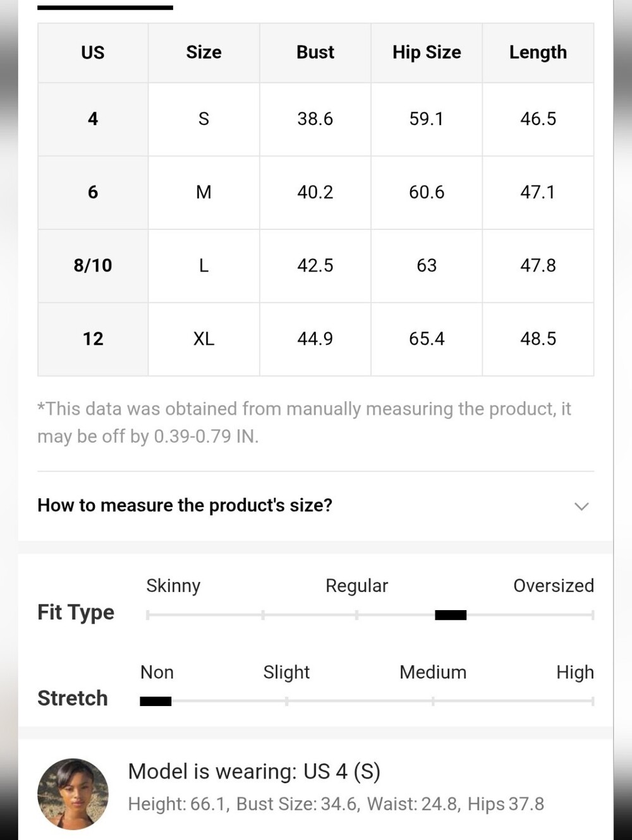Click the Fit Type slider black marker
This screenshot has height=840, width=632.
pos(451,615)
